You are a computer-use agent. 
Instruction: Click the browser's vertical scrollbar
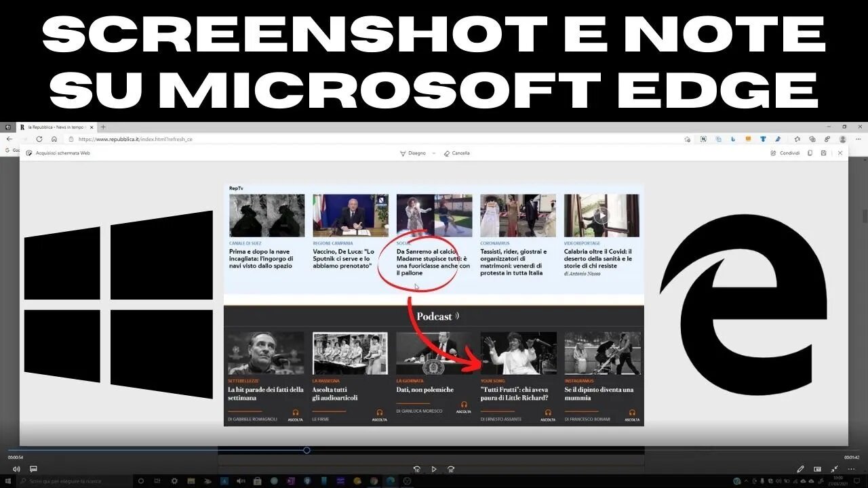[864, 215]
